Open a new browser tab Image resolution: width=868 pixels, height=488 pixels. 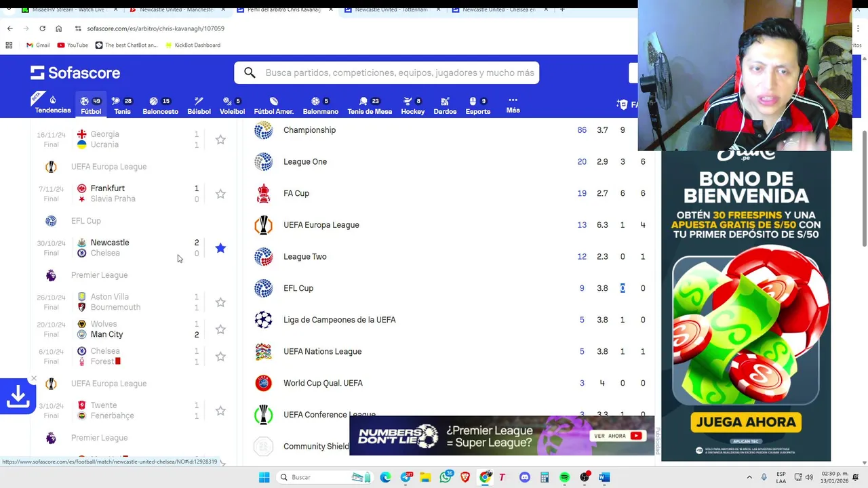point(561,9)
